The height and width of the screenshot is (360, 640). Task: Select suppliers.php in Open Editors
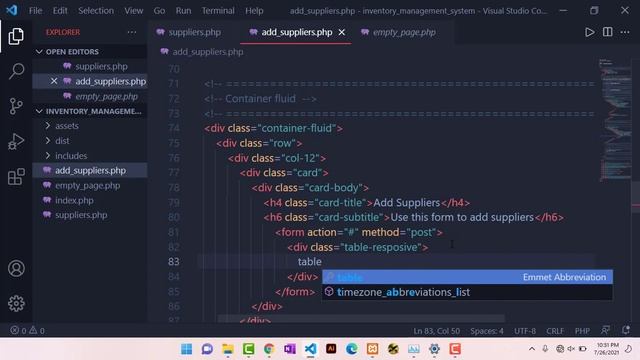pyautogui.click(x=101, y=66)
